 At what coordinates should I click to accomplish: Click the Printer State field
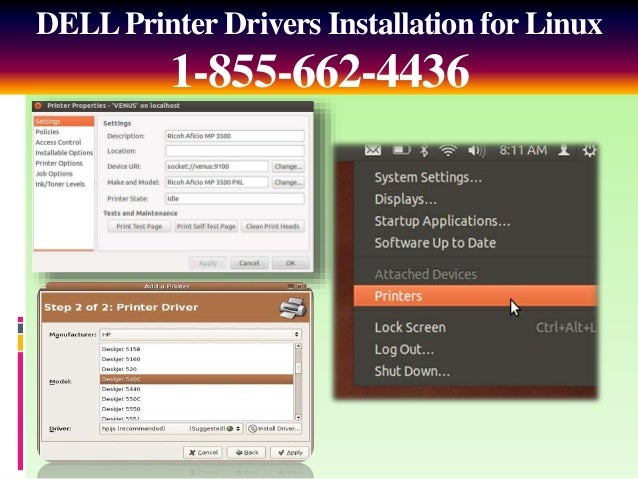click(x=235, y=199)
